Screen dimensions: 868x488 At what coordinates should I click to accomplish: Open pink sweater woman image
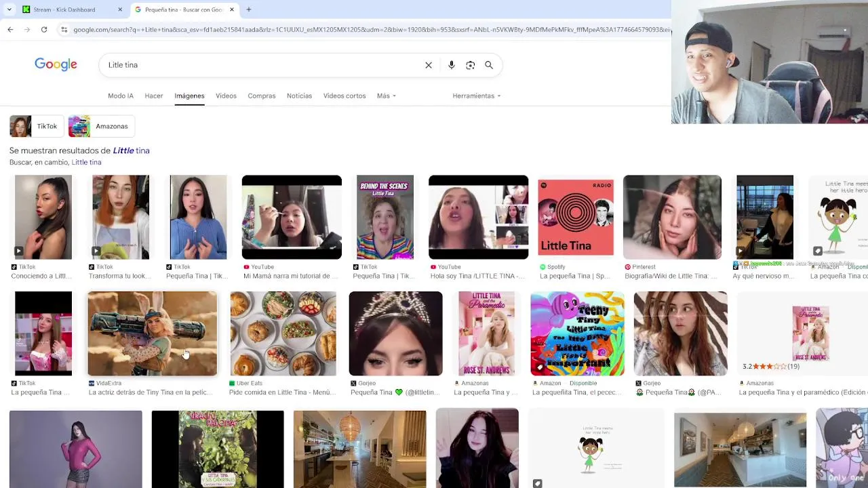(x=76, y=449)
